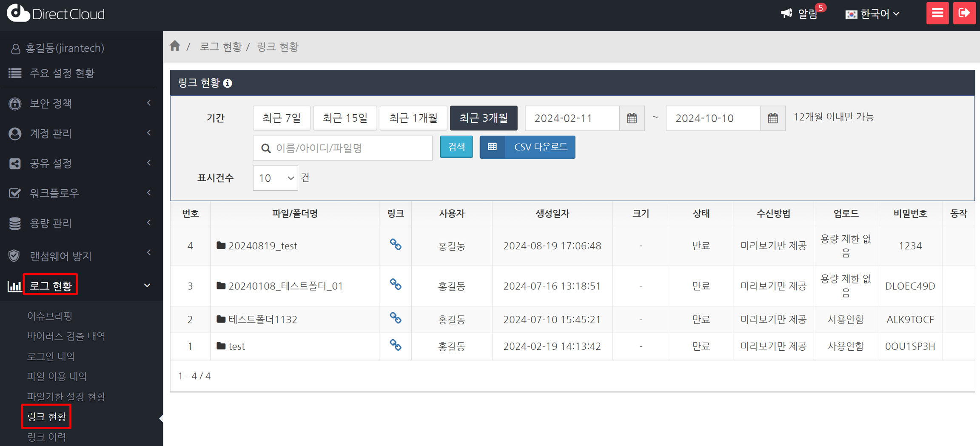Click the link icon for the test folder

395,345
